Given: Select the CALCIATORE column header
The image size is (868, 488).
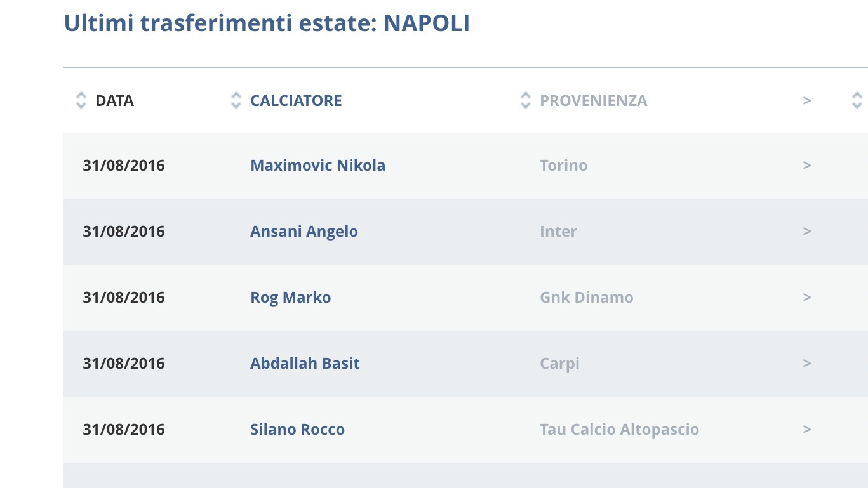Looking at the screenshot, I should pos(296,101).
